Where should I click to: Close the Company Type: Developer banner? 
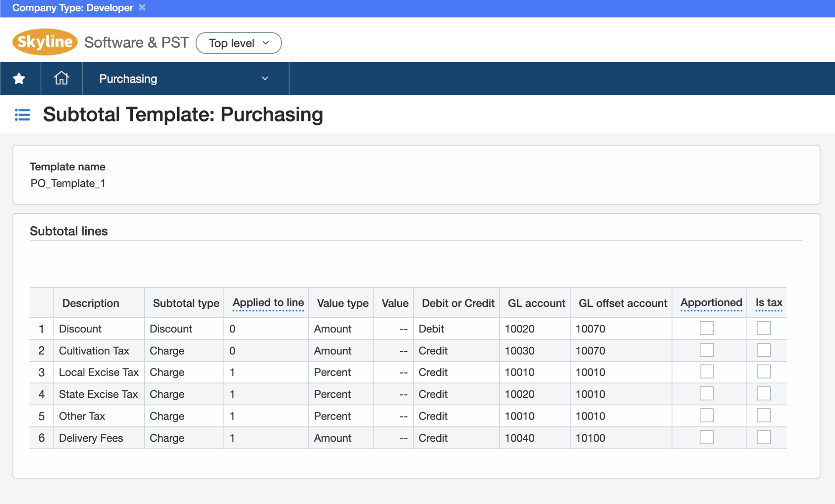[x=142, y=8]
